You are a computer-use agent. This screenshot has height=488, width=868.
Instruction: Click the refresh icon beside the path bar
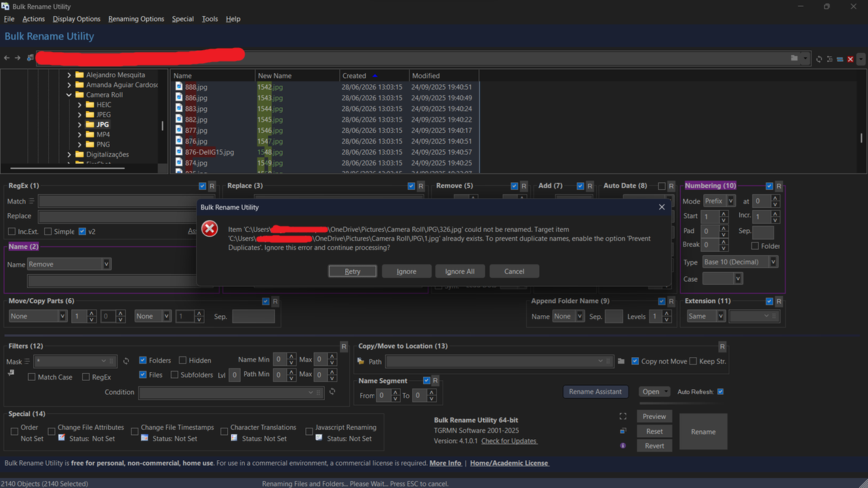[818, 59]
